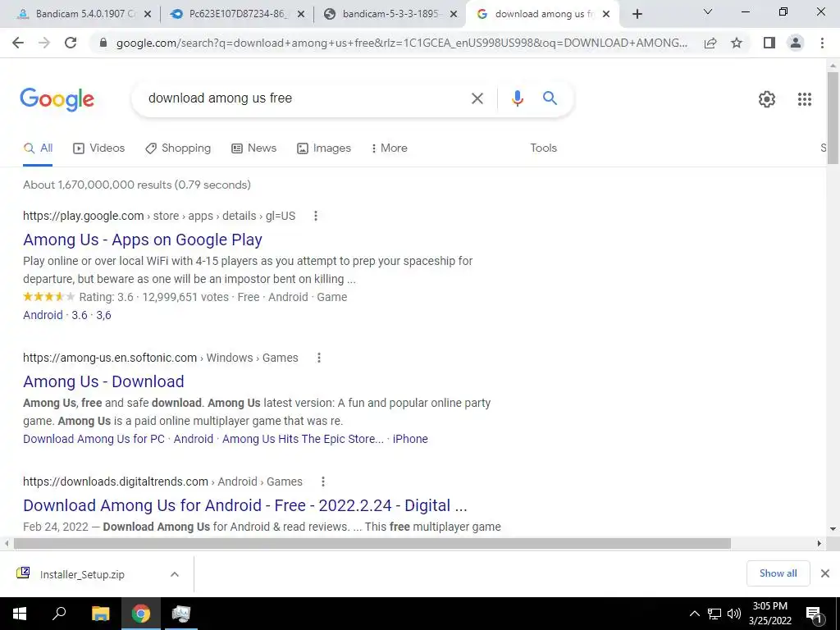The image size is (840, 630).
Task: Open the Chrome three-dot menu
Action: 822,43
